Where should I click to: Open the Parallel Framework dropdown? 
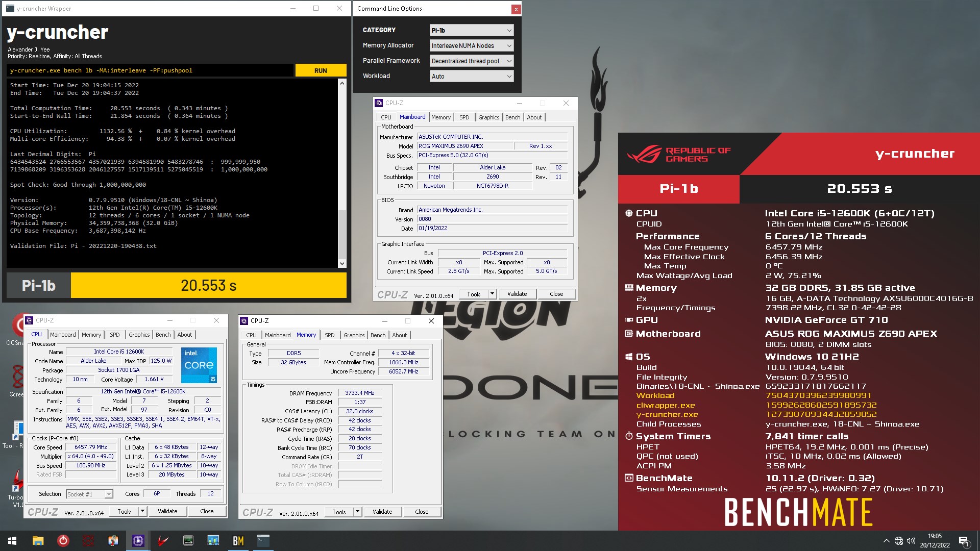pyautogui.click(x=471, y=61)
